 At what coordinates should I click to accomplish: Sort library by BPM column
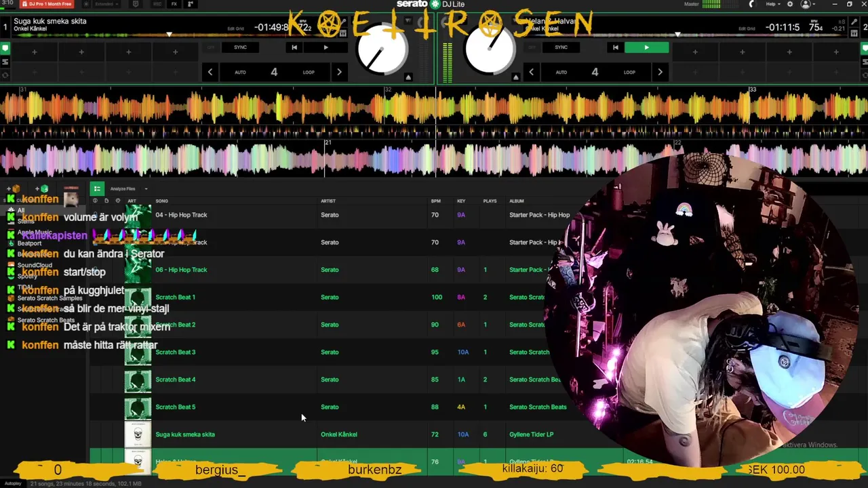coord(435,201)
